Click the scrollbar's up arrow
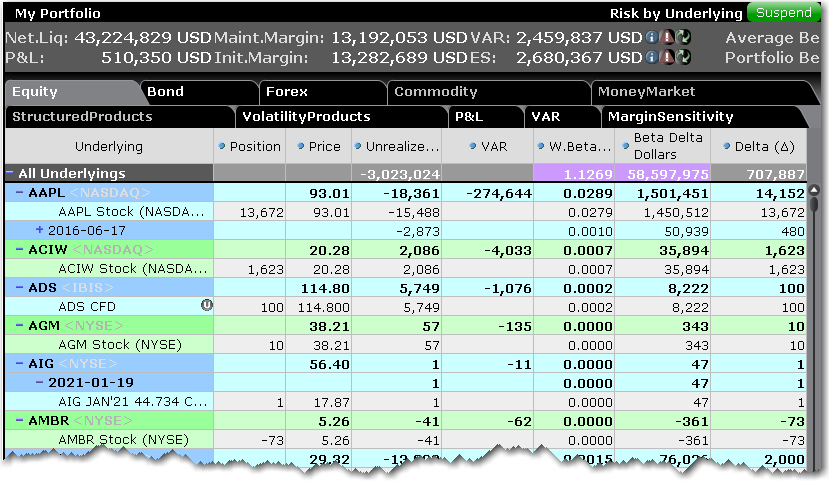Image resolution: width=829 pixels, height=486 pixels. pyautogui.click(x=814, y=189)
